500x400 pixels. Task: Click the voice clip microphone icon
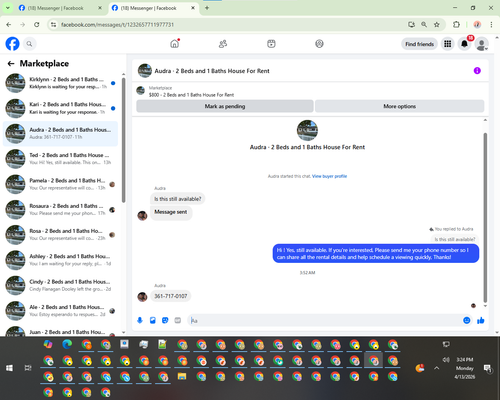tap(140, 320)
